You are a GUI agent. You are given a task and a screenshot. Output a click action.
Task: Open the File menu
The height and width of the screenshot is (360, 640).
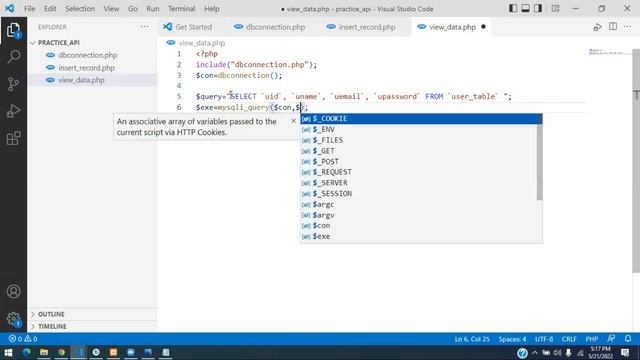click(29, 9)
